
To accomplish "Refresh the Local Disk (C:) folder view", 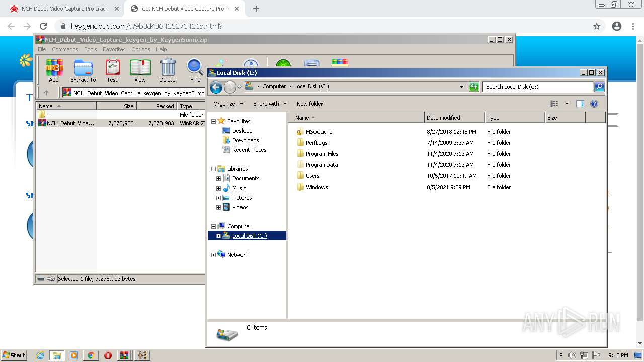I will tap(474, 87).
